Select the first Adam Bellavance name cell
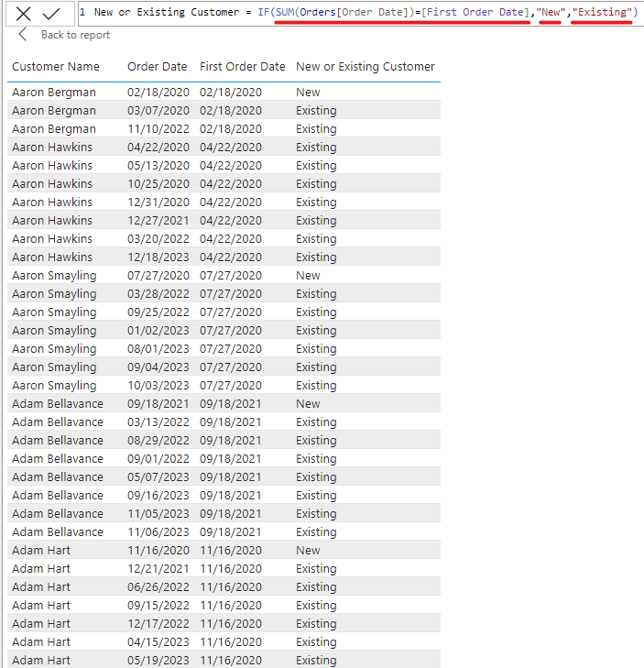This screenshot has width=644, height=668. point(57,404)
